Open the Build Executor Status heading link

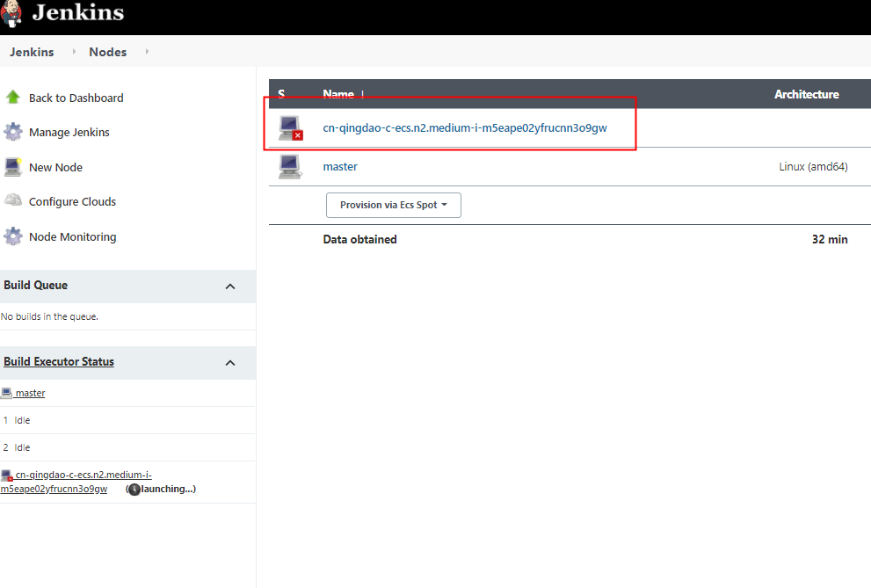point(59,361)
